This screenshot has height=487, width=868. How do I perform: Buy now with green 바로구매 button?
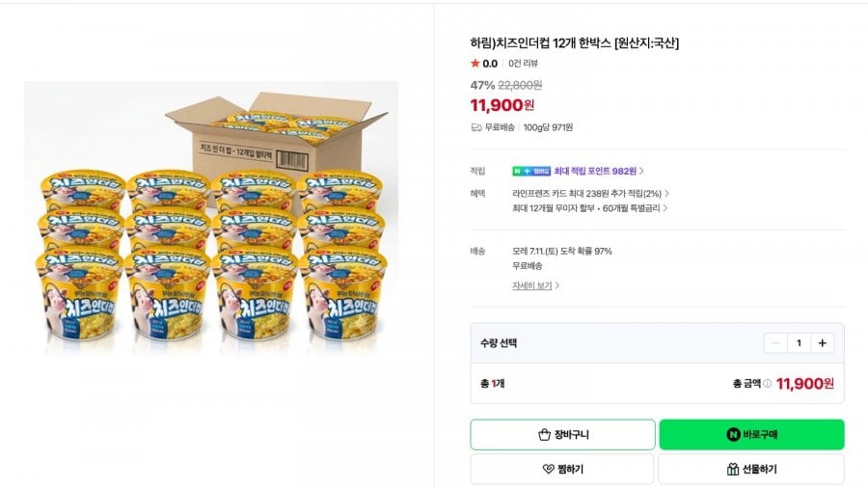click(x=751, y=434)
